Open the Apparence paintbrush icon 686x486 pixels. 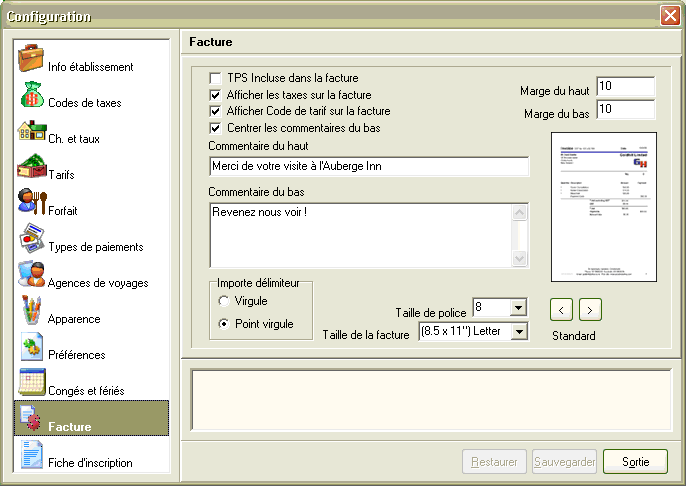point(31,311)
